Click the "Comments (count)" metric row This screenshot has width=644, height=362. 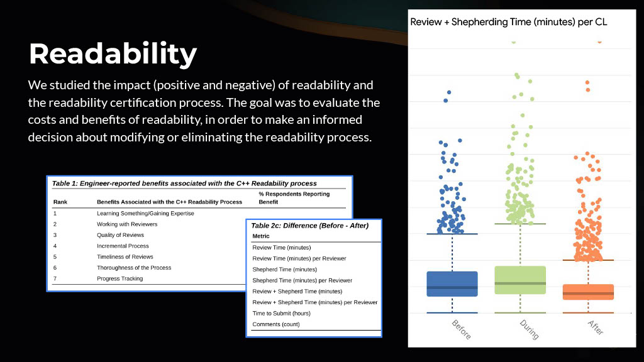tap(276, 324)
